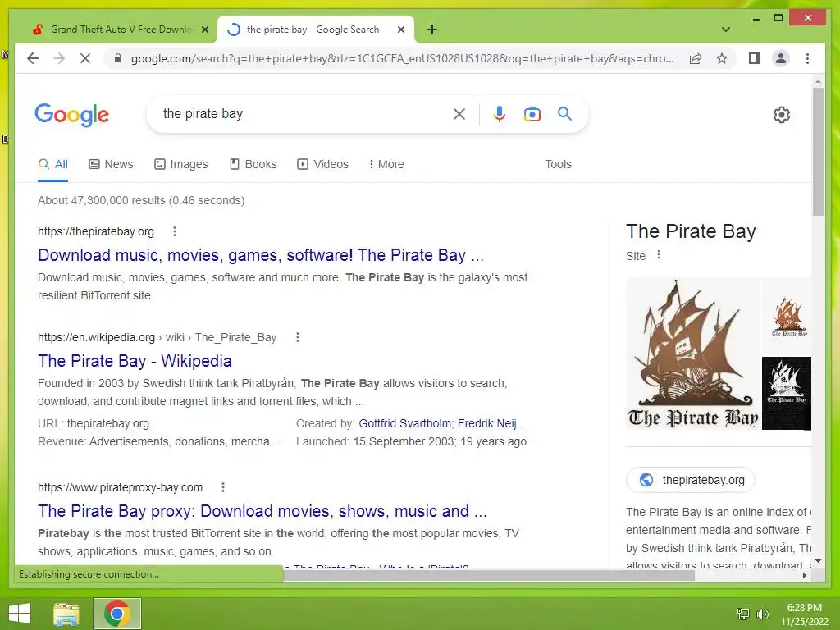Submit search with the magnifier icon
This screenshot has width=840, height=630.
coord(564,113)
